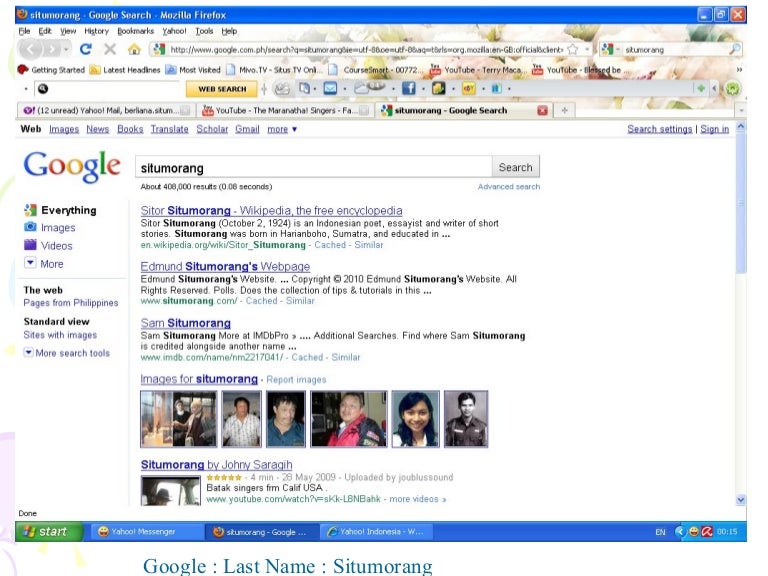Click the site favicon in the address bar
The height and width of the screenshot is (576, 768).
[159, 49]
